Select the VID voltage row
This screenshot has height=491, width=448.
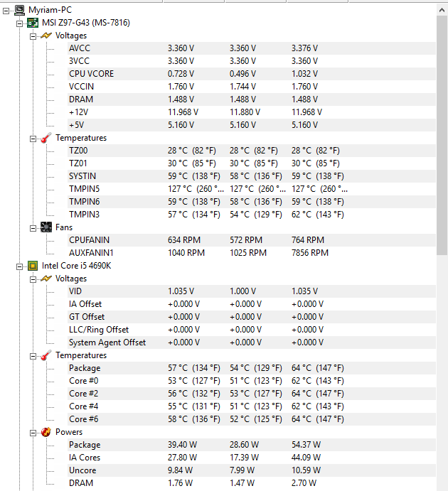tap(252, 291)
